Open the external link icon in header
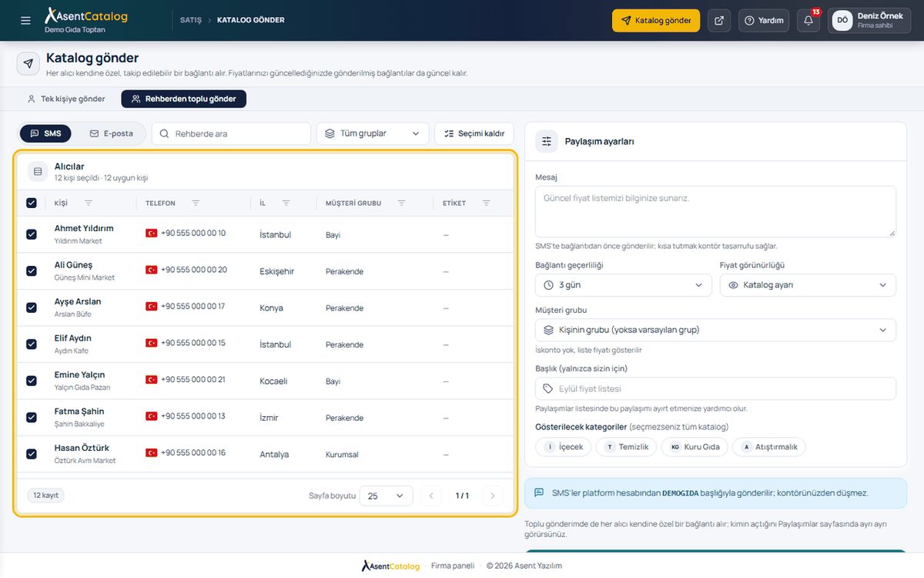Viewport: 924px width, 578px height. 719,21
